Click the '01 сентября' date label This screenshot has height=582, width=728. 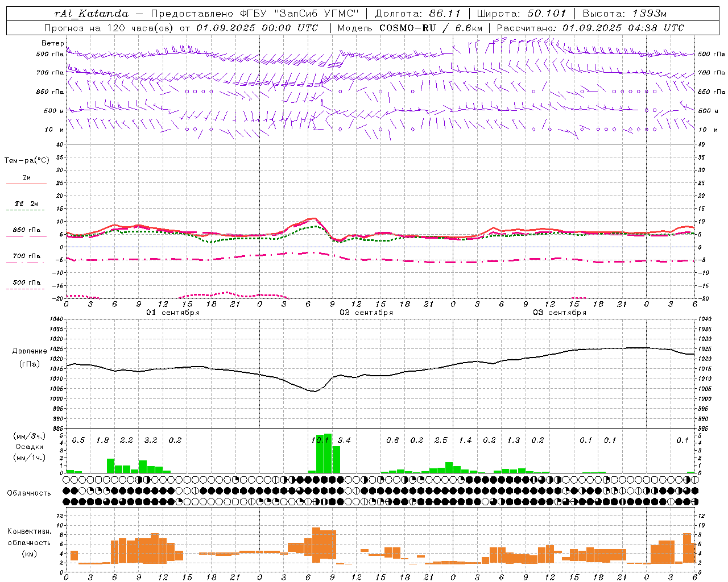(x=173, y=313)
